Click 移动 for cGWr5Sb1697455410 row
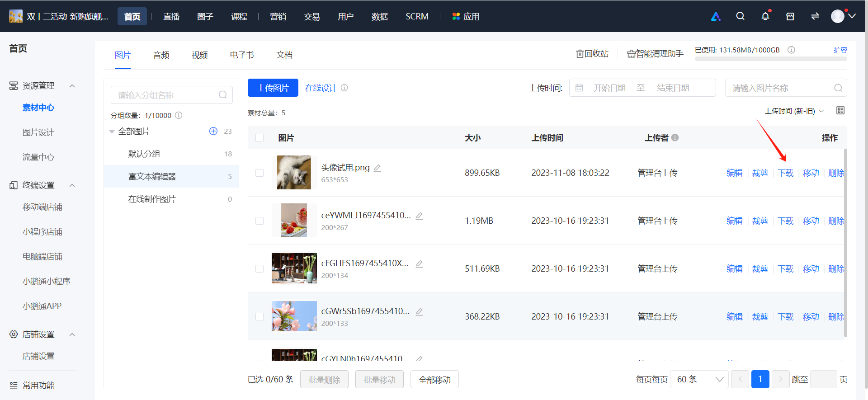This screenshot has height=400, width=868. click(811, 316)
